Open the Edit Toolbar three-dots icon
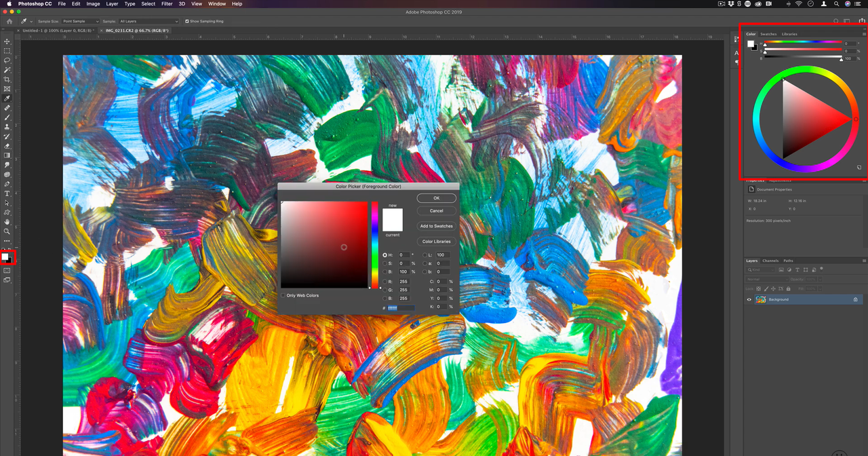Viewport: 868px width, 456px height. click(7, 241)
